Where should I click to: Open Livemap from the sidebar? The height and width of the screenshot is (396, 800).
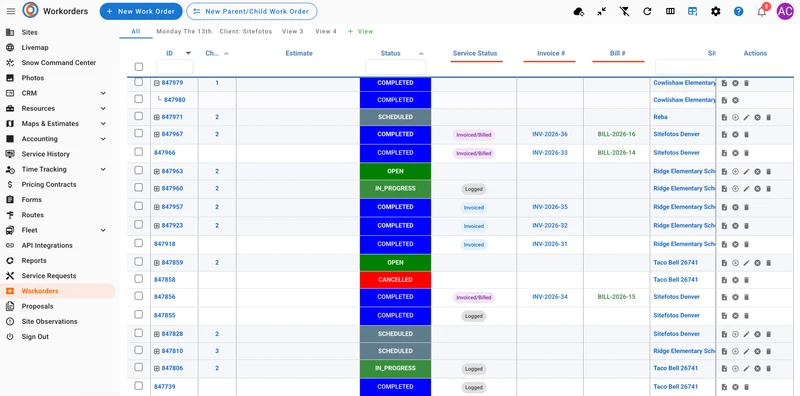click(35, 47)
